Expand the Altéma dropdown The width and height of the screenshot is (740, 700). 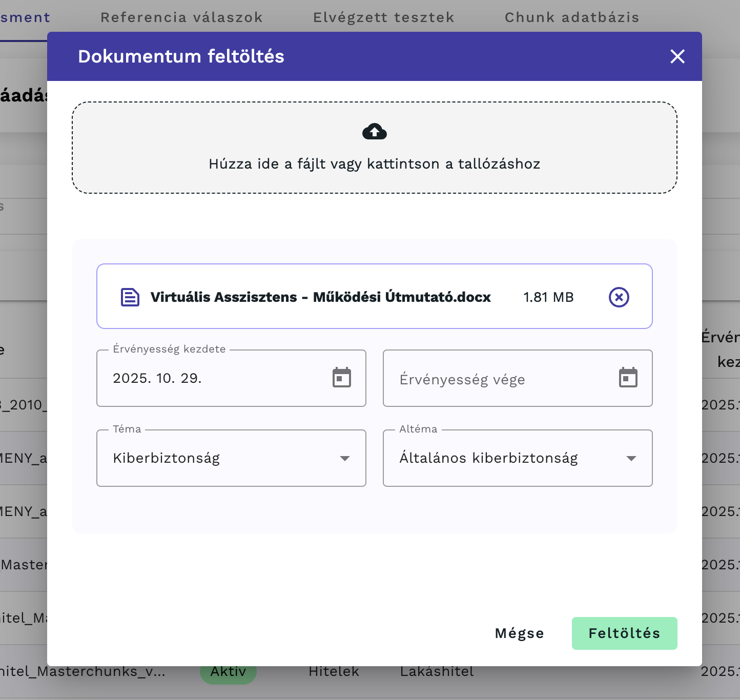click(x=631, y=458)
